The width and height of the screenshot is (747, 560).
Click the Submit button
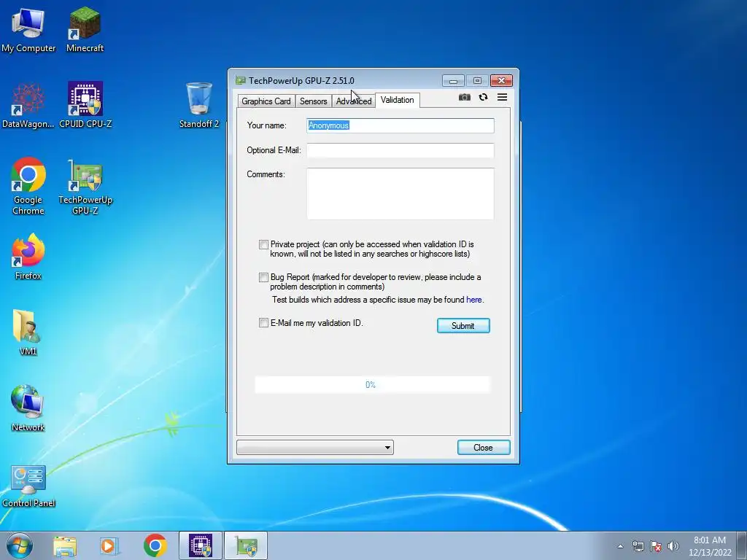tap(463, 326)
